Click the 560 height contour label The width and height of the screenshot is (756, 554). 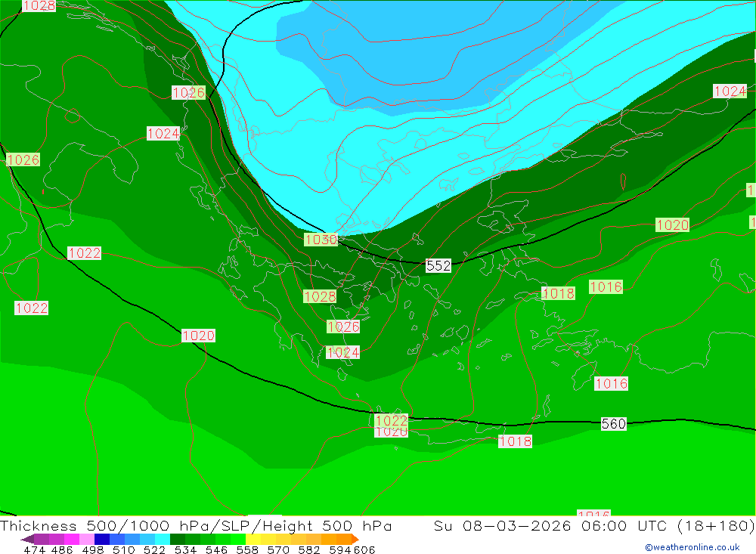coord(613,424)
